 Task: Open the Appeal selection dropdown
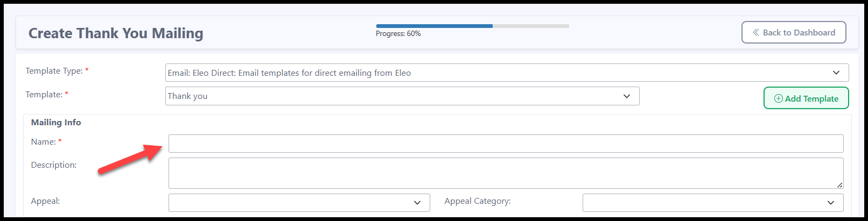pos(299,203)
